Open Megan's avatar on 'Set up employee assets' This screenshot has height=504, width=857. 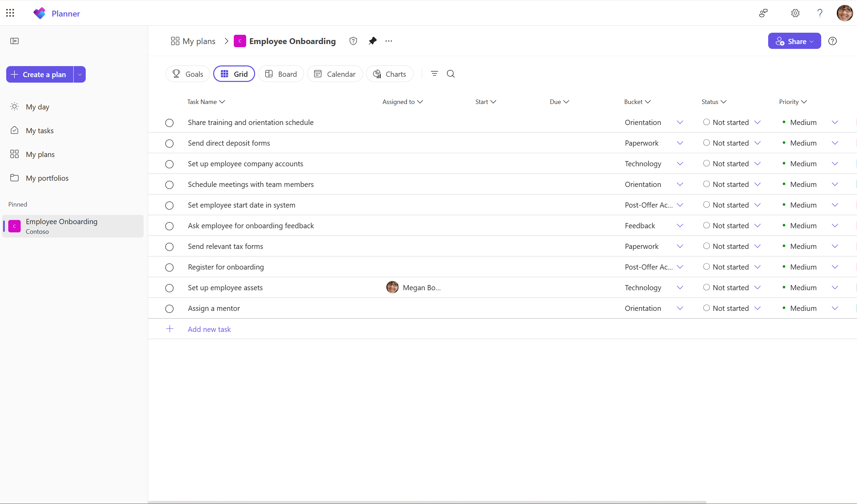point(391,287)
